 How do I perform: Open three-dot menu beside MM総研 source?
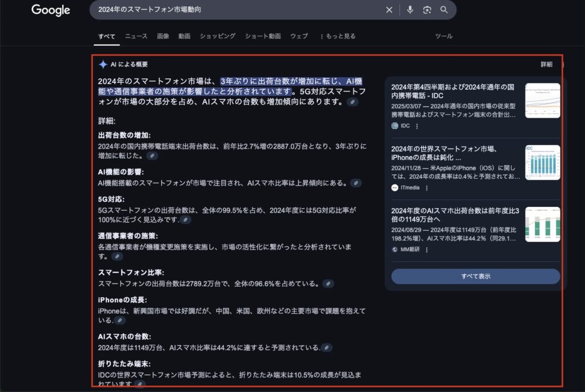pyautogui.click(x=427, y=250)
